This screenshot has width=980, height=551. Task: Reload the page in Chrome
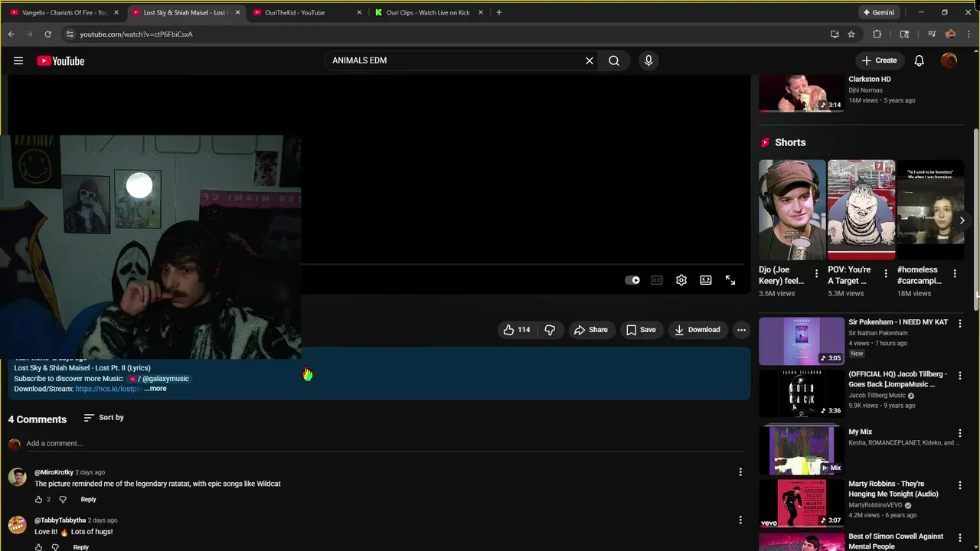pos(47,34)
